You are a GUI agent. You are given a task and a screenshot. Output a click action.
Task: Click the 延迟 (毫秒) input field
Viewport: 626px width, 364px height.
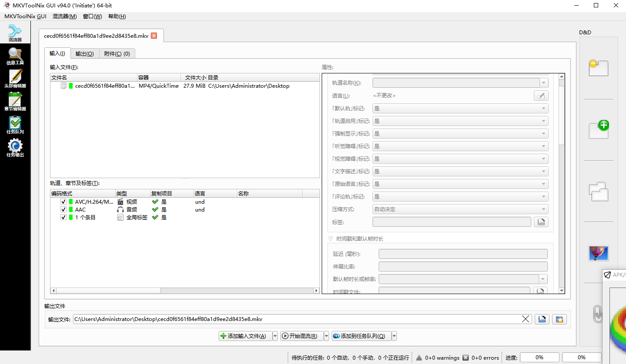point(463,254)
